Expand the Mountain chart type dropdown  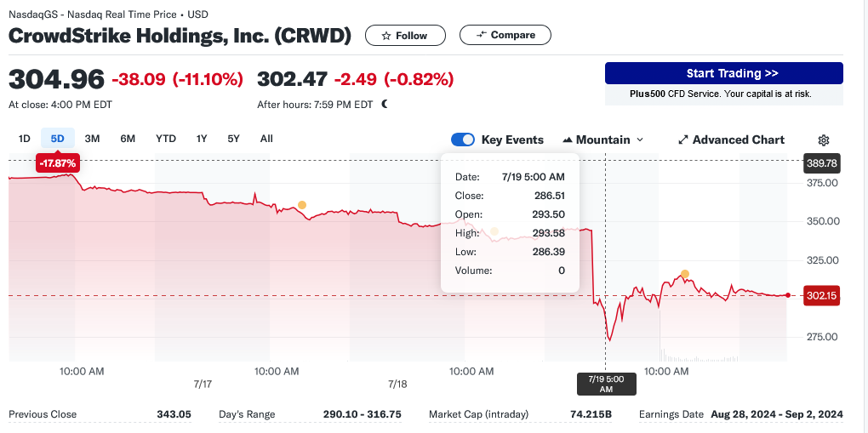[x=603, y=140]
